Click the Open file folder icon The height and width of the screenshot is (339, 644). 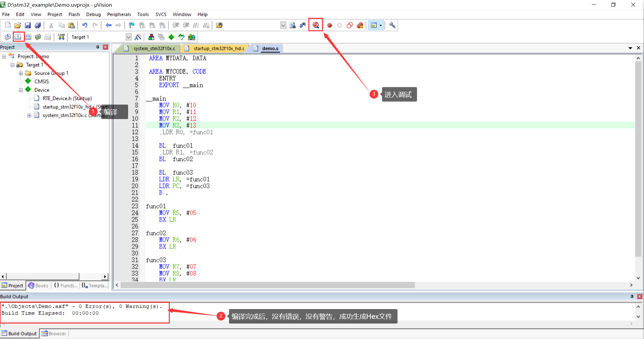[18, 25]
